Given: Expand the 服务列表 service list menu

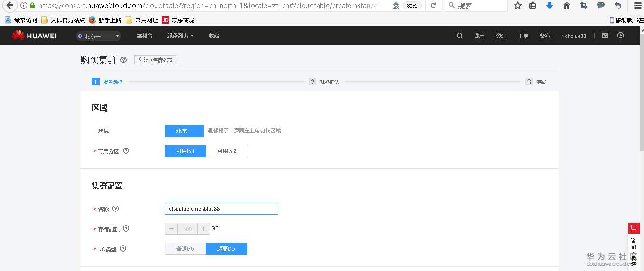Looking at the screenshot, I should tap(180, 36).
